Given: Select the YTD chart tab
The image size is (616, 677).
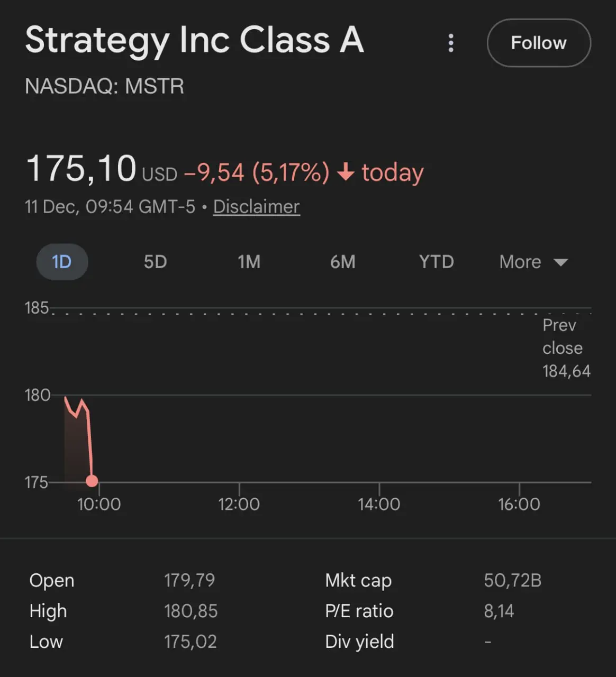Looking at the screenshot, I should (436, 262).
